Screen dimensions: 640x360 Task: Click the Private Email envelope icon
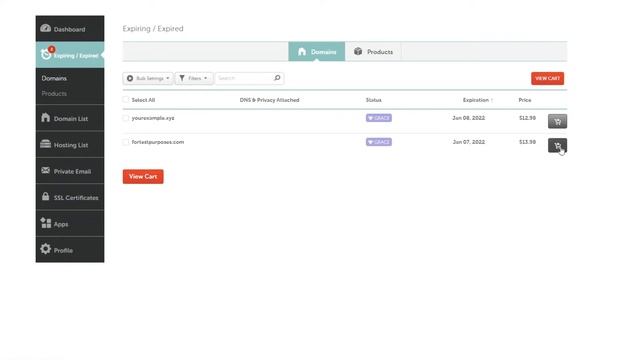pos(46,170)
